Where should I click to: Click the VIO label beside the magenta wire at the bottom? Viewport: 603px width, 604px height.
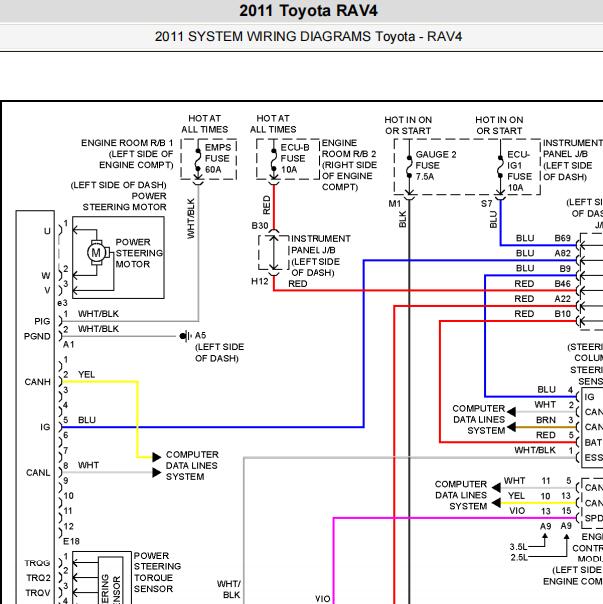click(322, 599)
